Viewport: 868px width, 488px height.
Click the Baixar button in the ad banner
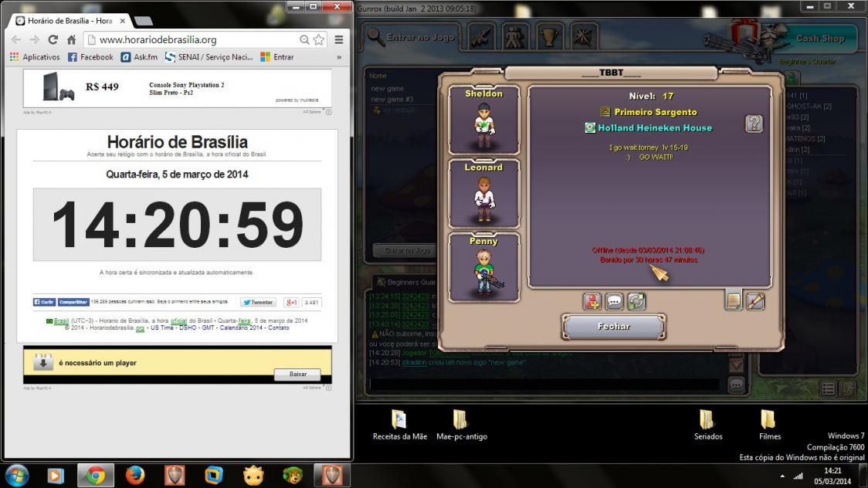point(298,374)
